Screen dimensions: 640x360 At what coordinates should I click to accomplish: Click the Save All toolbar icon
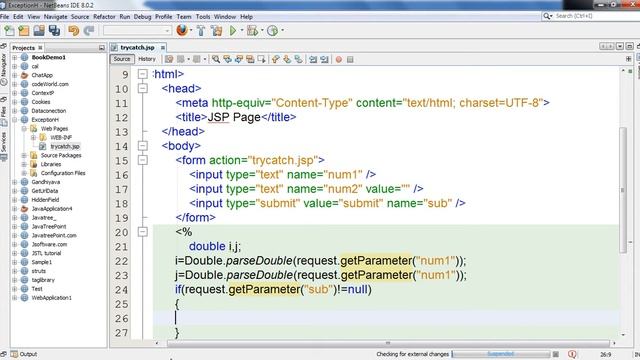point(54,31)
